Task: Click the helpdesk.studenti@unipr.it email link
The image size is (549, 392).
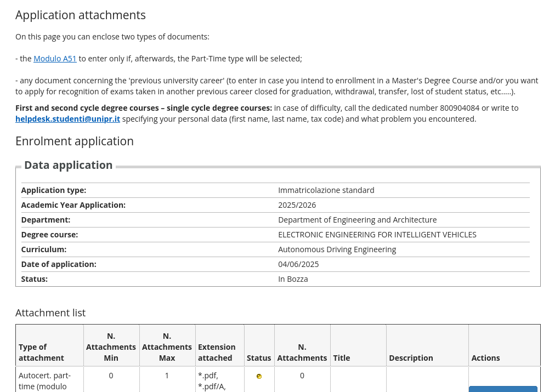Action: pyautogui.click(x=67, y=119)
